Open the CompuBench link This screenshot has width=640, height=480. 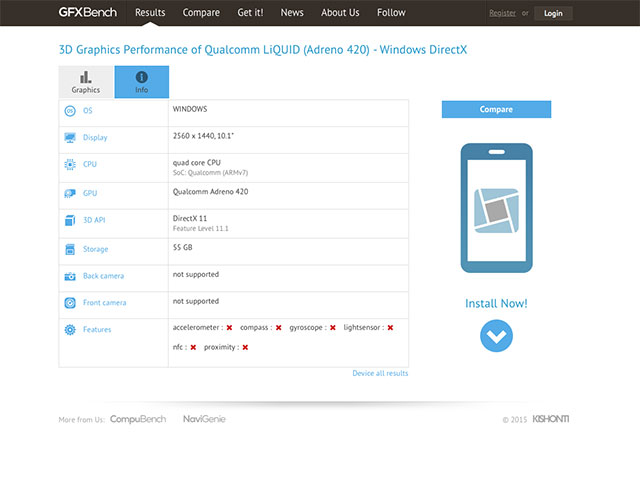click(138, 419)
